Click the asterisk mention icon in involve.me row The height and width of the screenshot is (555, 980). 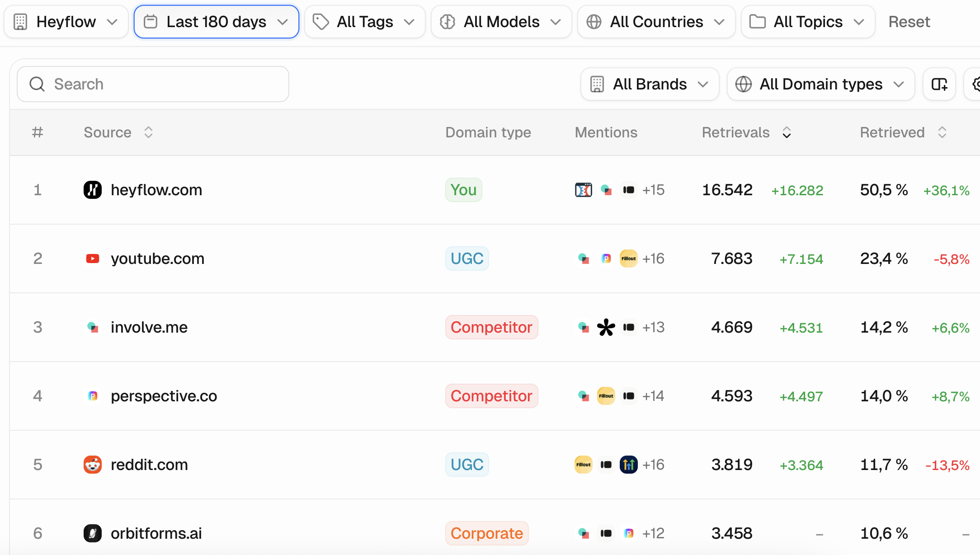606,327
